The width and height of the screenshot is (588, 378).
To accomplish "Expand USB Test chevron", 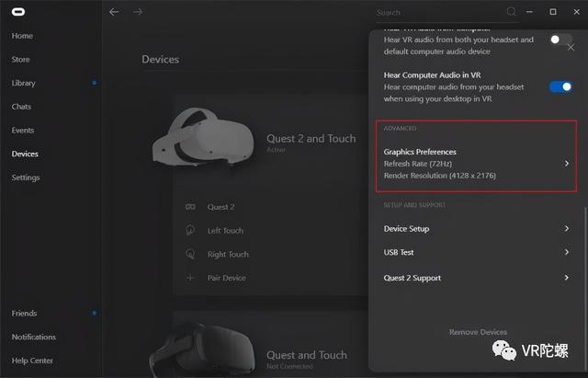I will pos(567,252).
